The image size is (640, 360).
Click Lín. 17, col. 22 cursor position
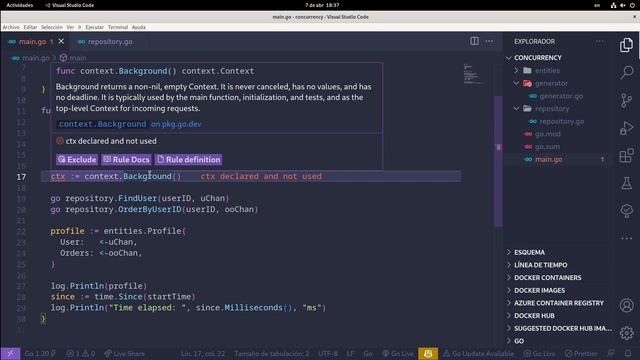click(203, 353)
